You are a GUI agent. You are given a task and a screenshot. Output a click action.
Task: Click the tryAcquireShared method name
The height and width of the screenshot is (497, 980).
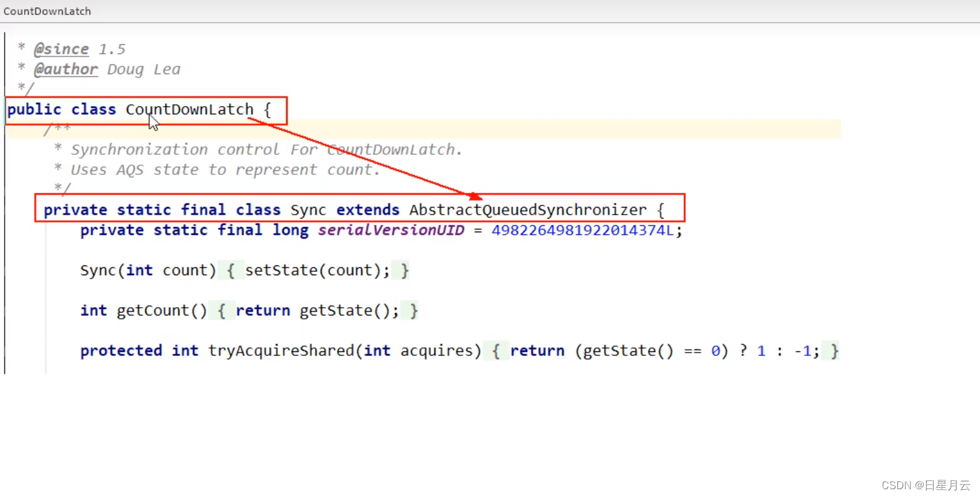coord(281,351)
